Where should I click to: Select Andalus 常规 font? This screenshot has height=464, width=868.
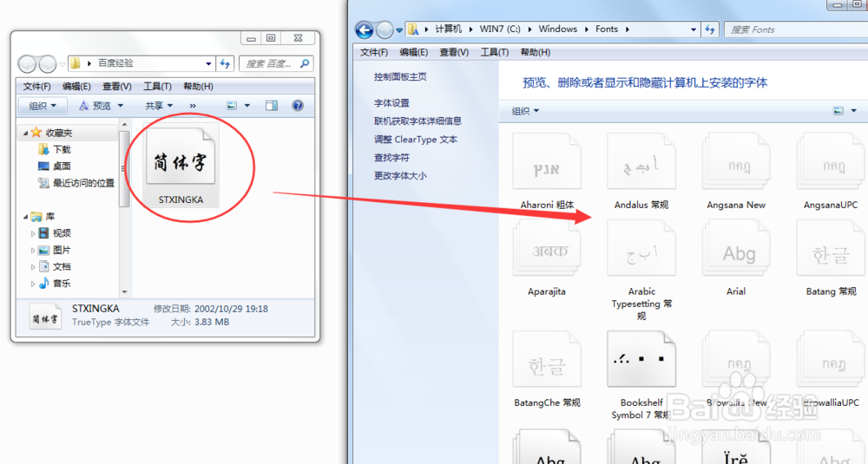coord(641,173)
